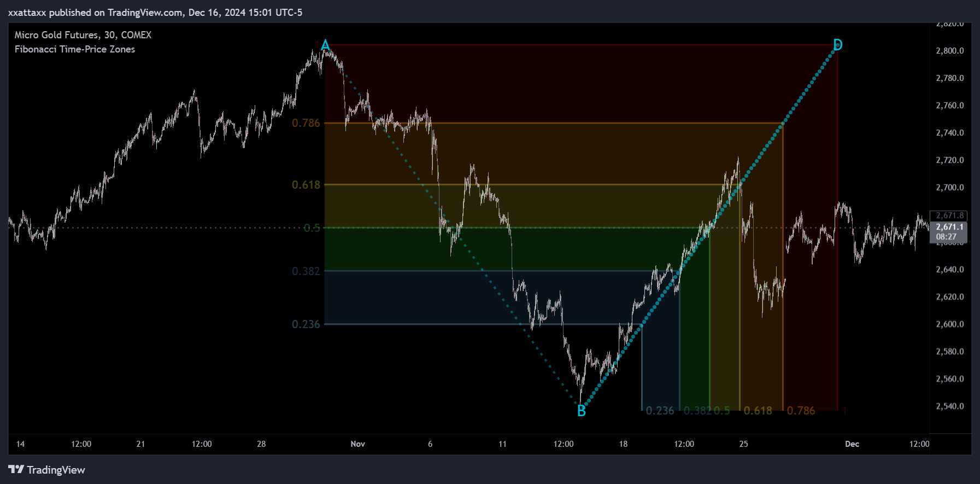Screen dimensions: 980x484
Task: Click the 2,740.0 price axis value
Action: click(x=950, y=133)
